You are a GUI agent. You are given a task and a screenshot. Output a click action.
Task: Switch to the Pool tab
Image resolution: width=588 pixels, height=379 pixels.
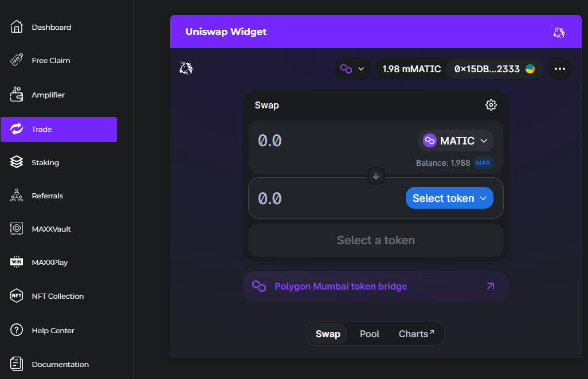(369, 334)
